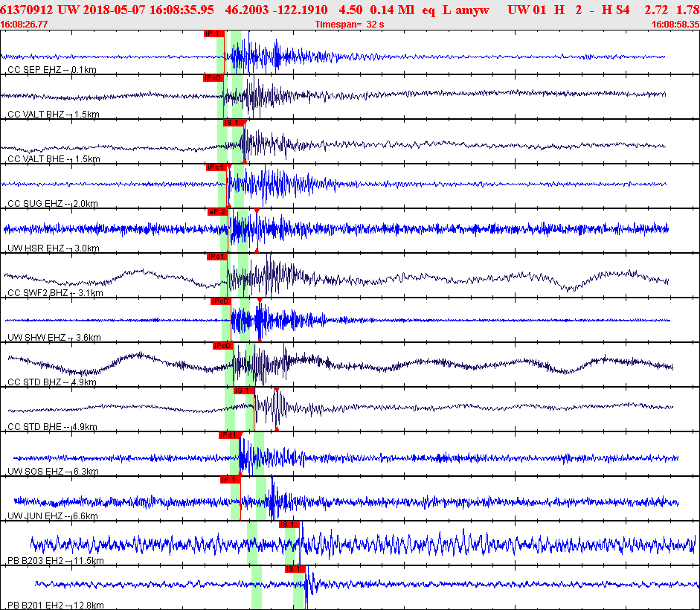The image size is (700, 610).
Task: Click the end time label 16:08:58.35
Action: (675, 25)
